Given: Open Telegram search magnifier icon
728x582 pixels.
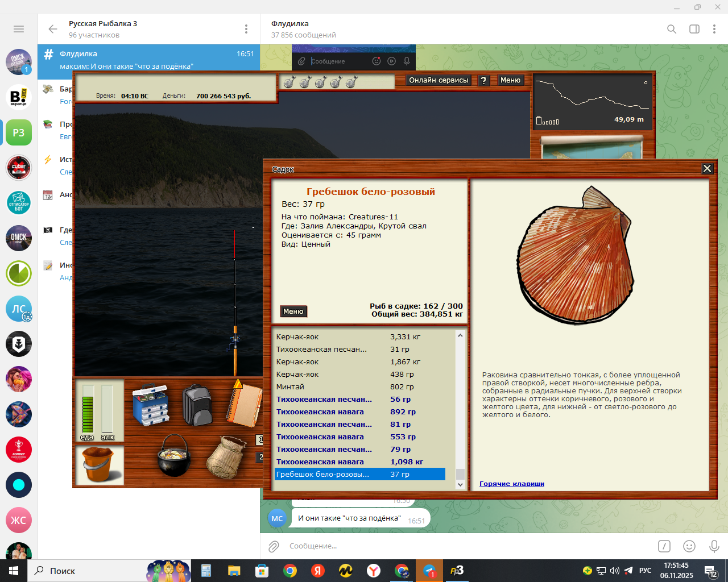Looking at the screenshot, I should [672, 29].
